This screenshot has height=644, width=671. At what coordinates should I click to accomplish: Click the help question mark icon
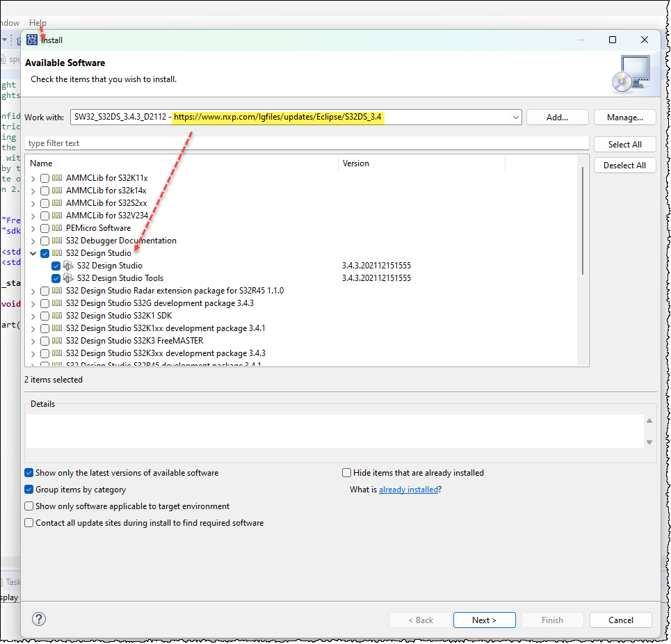click(x=39, y=619)
